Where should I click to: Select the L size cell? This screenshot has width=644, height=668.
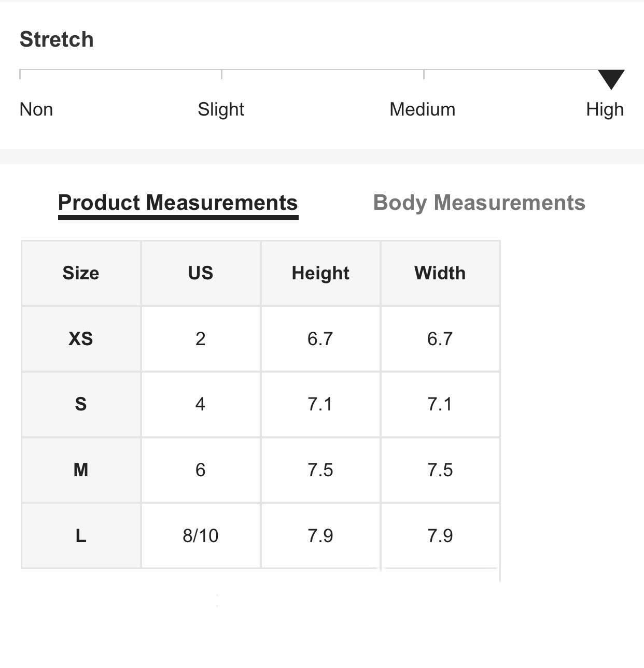click(81, 535)
